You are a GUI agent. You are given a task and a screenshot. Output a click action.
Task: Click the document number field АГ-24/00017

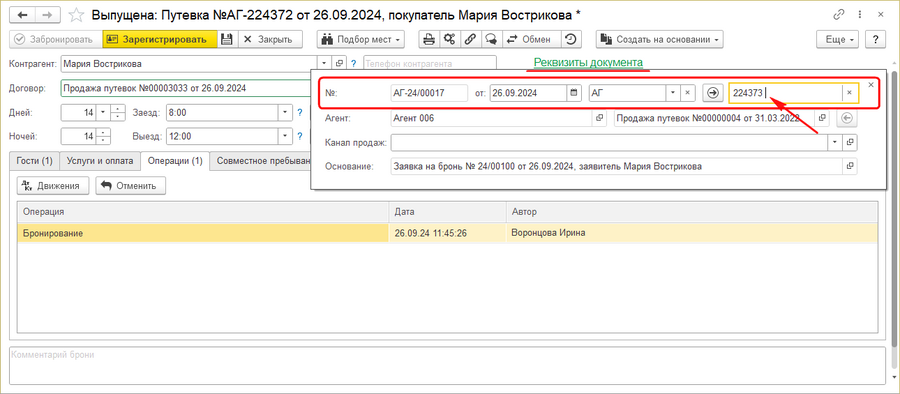click(x=429, y=92)
